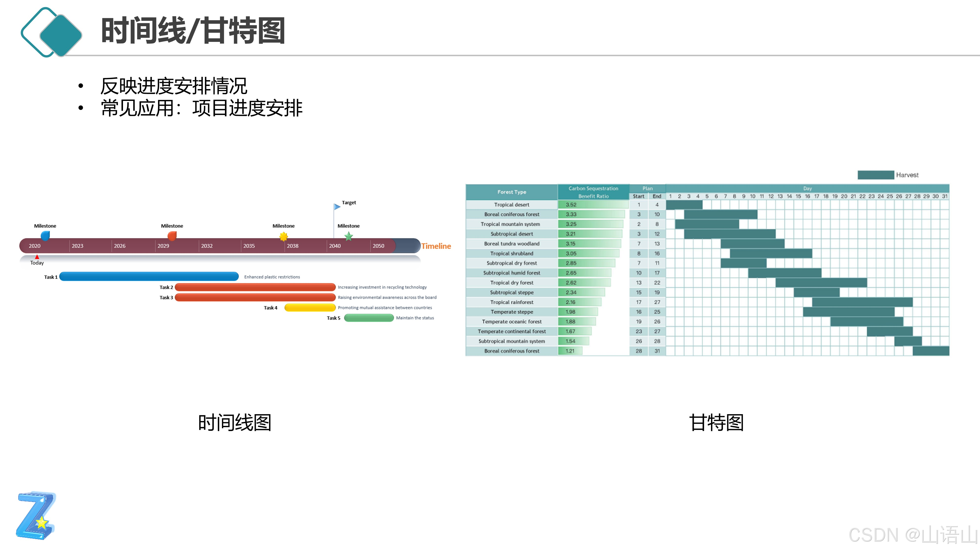Click 'Maintain the status' text

point(415,318)
